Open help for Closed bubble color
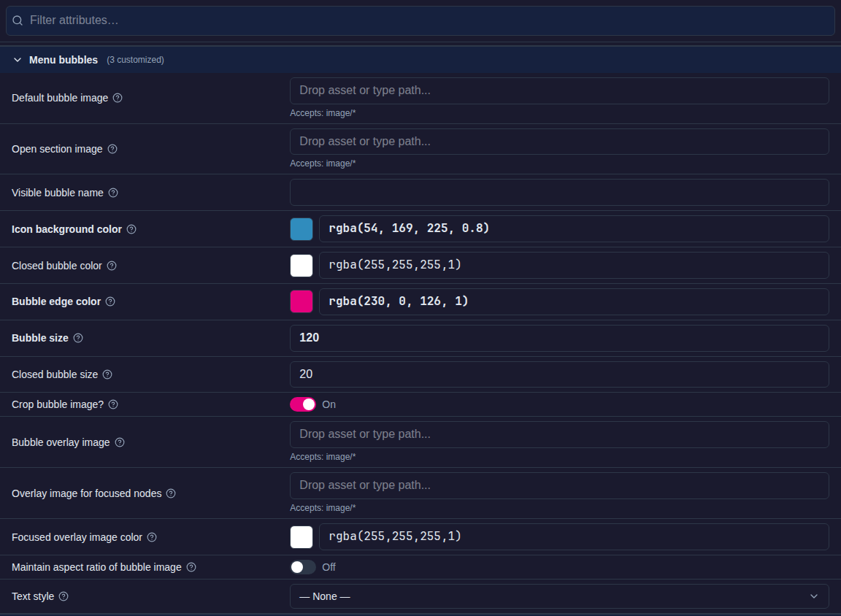The width and height of the screenshot is (841, 616). coord(112,266)
